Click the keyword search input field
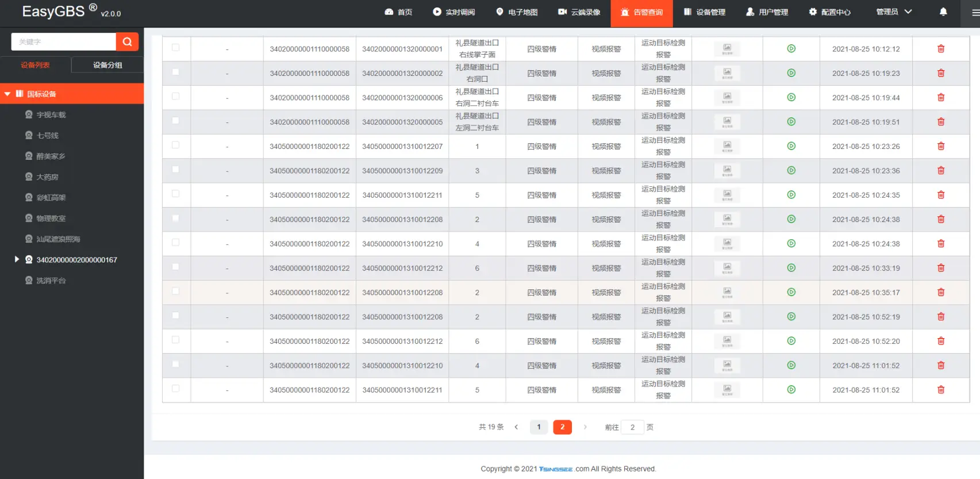This screenshot has width=980, height=479. [63, 41]
